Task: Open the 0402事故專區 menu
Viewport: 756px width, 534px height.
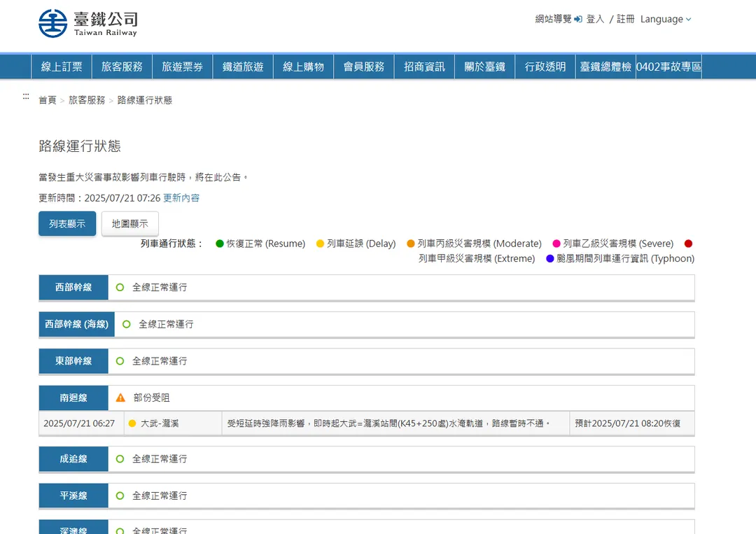Action: [x=668, y=66]
